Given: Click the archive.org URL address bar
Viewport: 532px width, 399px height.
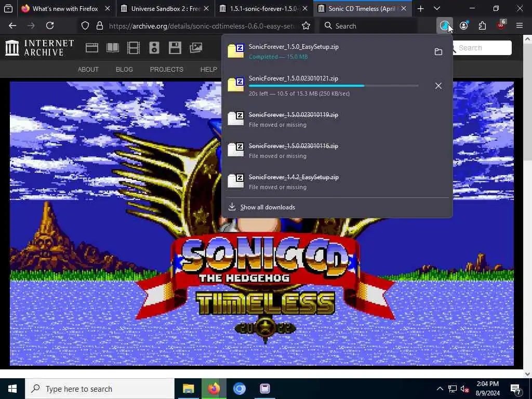Looking at the screenshot, I should pos(202,26).
